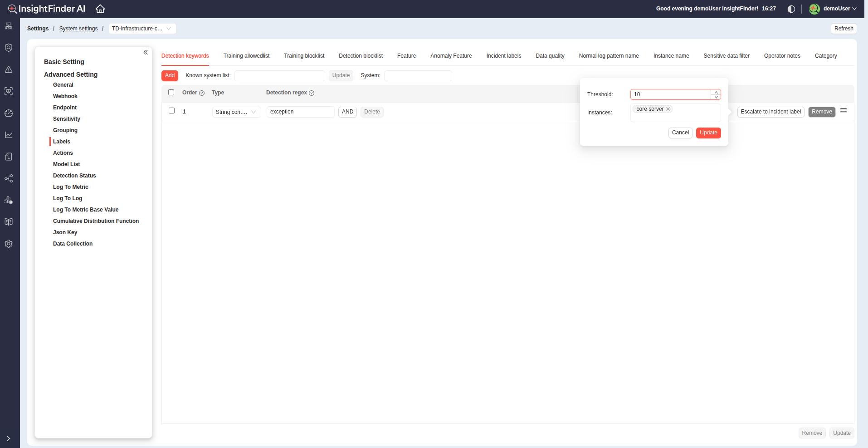Image resolution: width=868 pixels, height=448 pixels.
Task: Click the line chart sidebar icon
Action: tap(9, 135)
